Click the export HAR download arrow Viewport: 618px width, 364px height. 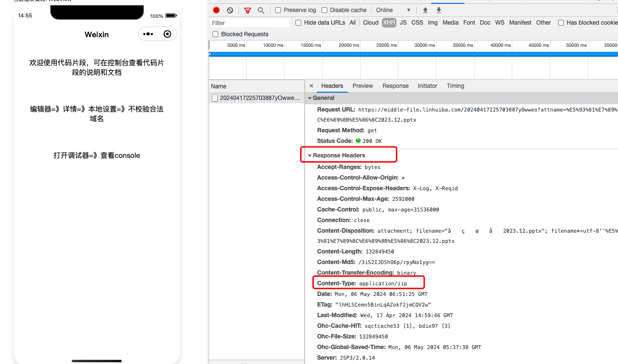tap(439, 10)
